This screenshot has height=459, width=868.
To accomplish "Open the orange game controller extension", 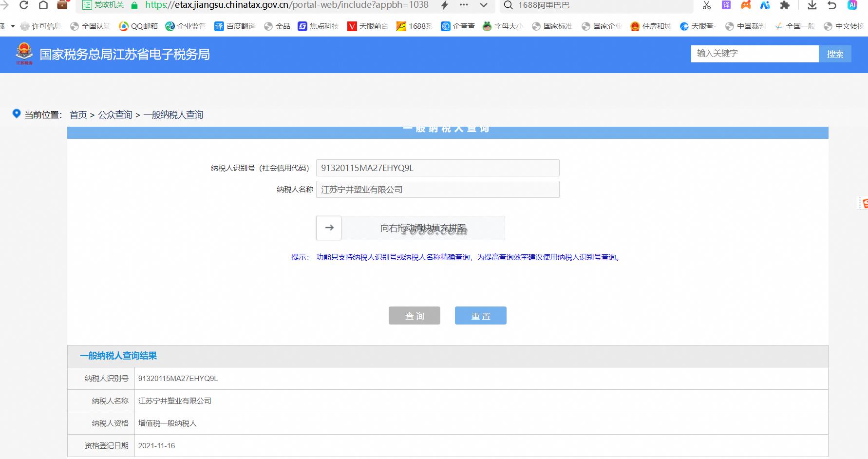I will pos(746,5).
